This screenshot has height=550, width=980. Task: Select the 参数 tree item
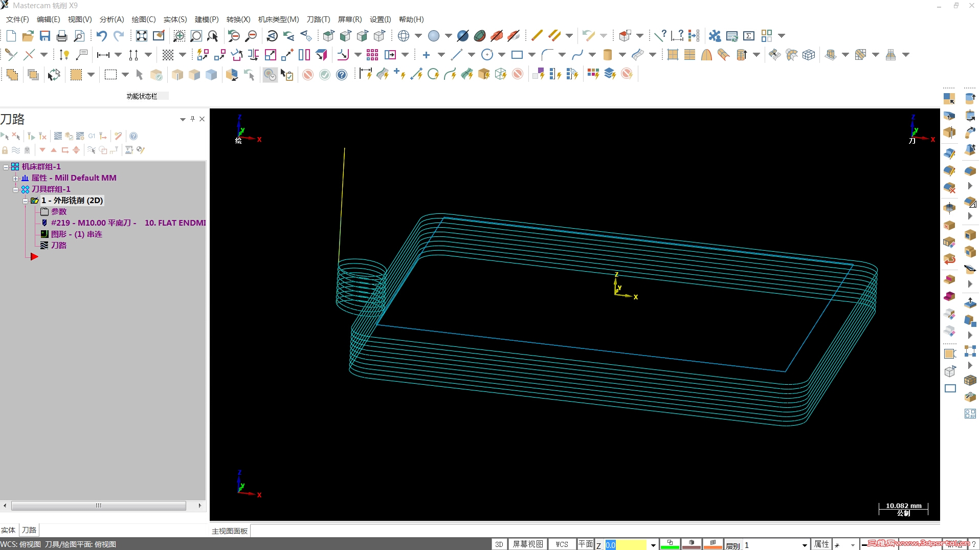point(58,212)
